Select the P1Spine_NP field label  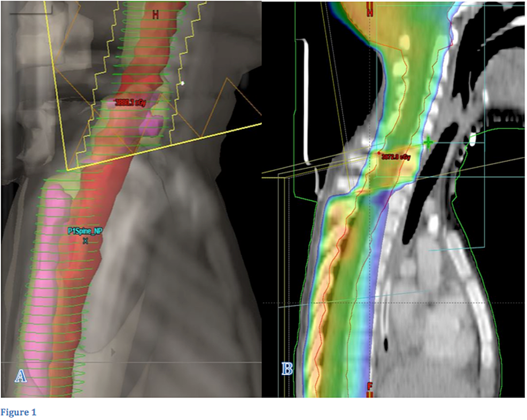(84, 231)
